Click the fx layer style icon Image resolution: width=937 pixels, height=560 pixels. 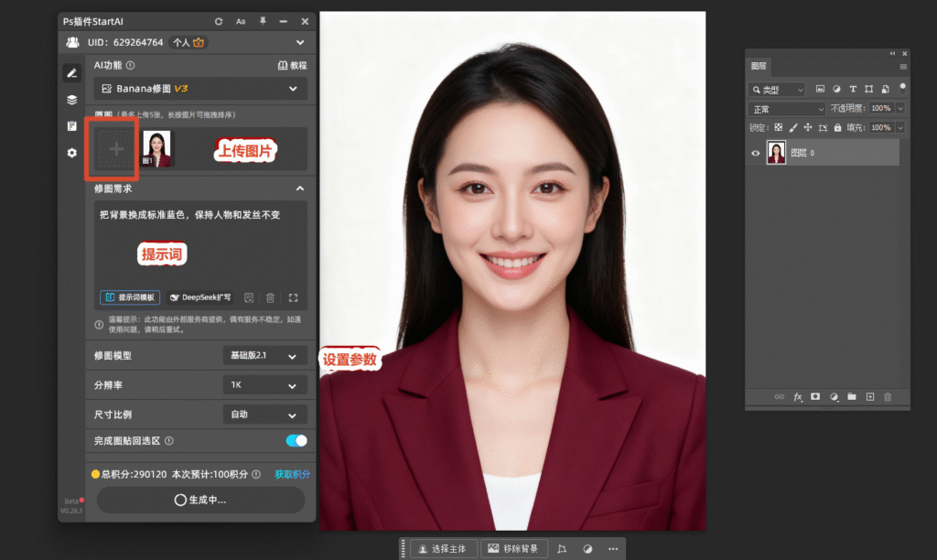798,397
